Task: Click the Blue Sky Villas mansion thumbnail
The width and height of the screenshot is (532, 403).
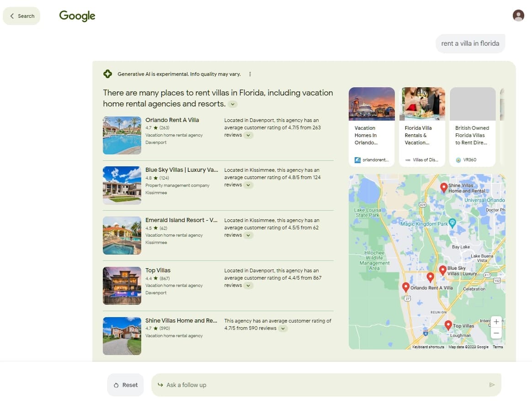Action: (x=122, y=185)
